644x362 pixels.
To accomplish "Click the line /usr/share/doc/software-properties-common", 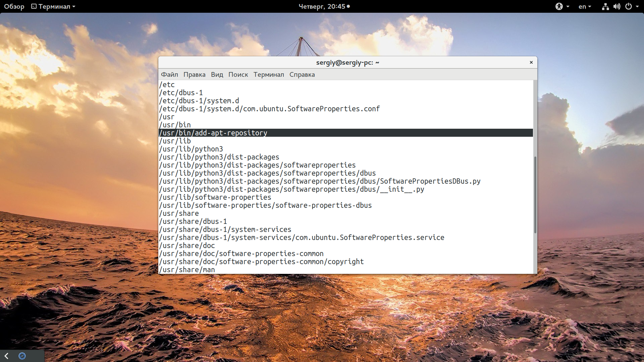I will click(x=241, y=253).
